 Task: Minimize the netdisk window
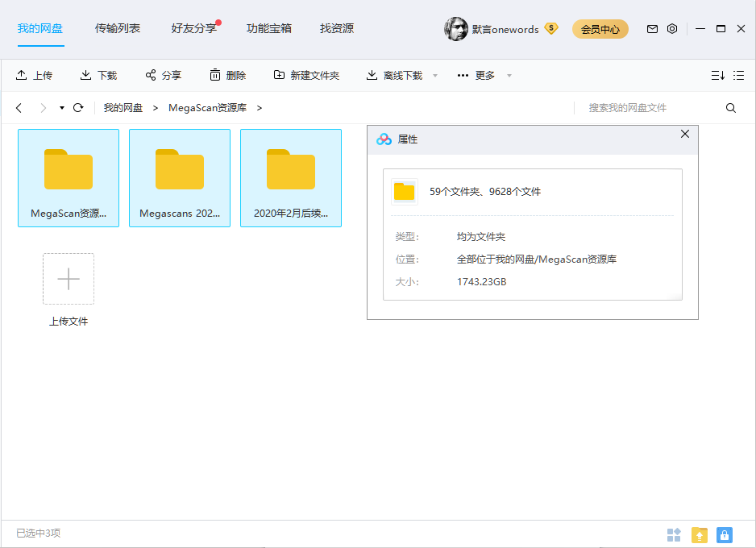(x=700, y=29)
